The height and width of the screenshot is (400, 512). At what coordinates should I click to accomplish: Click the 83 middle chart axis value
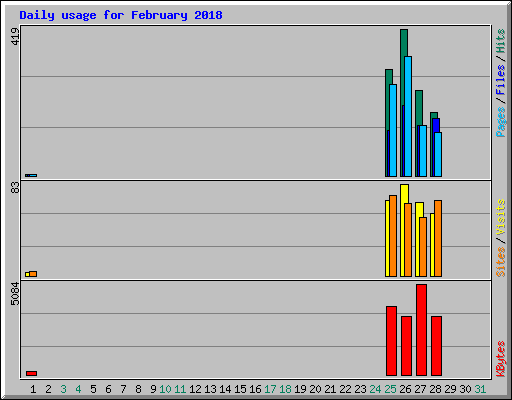click(15, 188)
